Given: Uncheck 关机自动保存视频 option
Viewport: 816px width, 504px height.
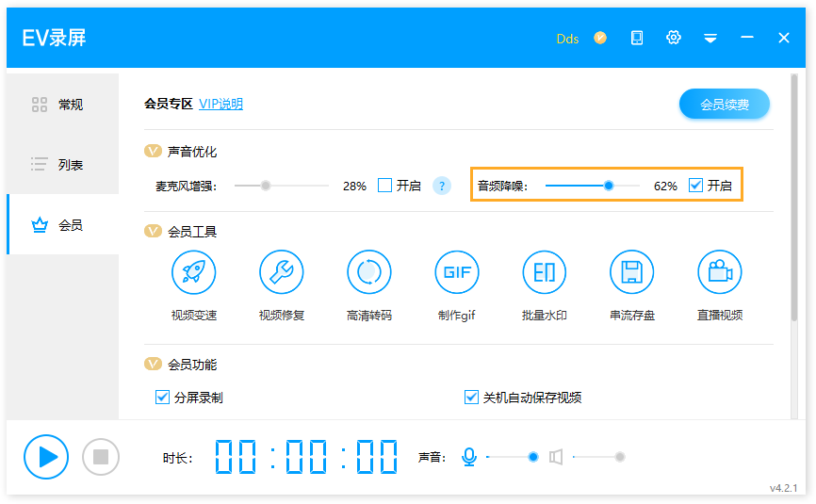Looking at the screenshot, I should point(471,398).
